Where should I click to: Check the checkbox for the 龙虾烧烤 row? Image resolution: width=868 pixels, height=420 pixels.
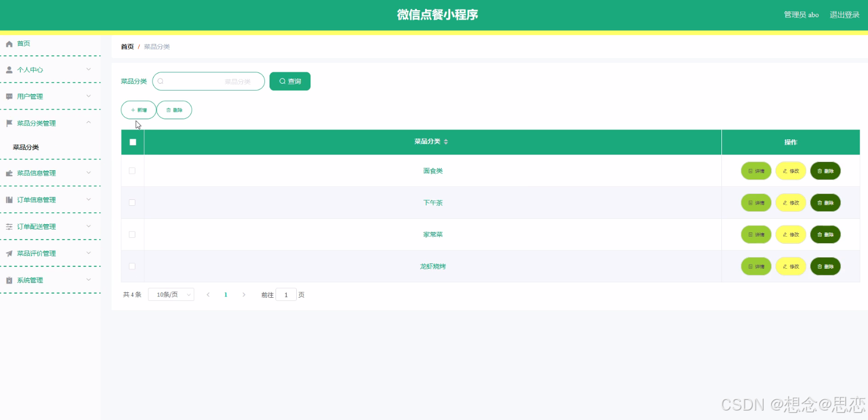[x=132, y=266]
